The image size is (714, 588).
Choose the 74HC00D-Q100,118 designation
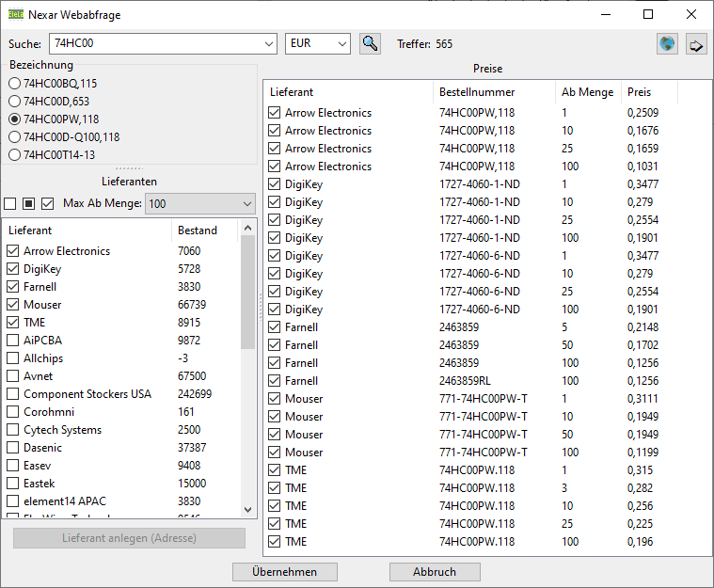pyautogui.click(x=14, y=137)
